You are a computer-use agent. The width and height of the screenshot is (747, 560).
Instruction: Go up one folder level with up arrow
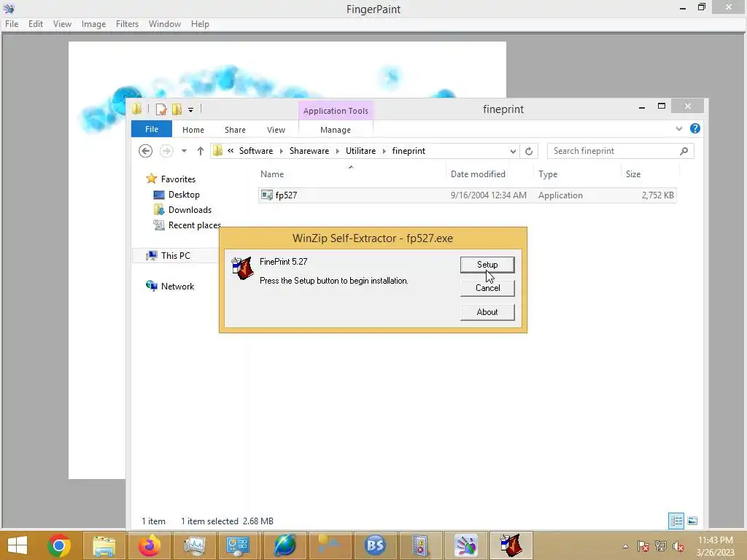[201, 151]
